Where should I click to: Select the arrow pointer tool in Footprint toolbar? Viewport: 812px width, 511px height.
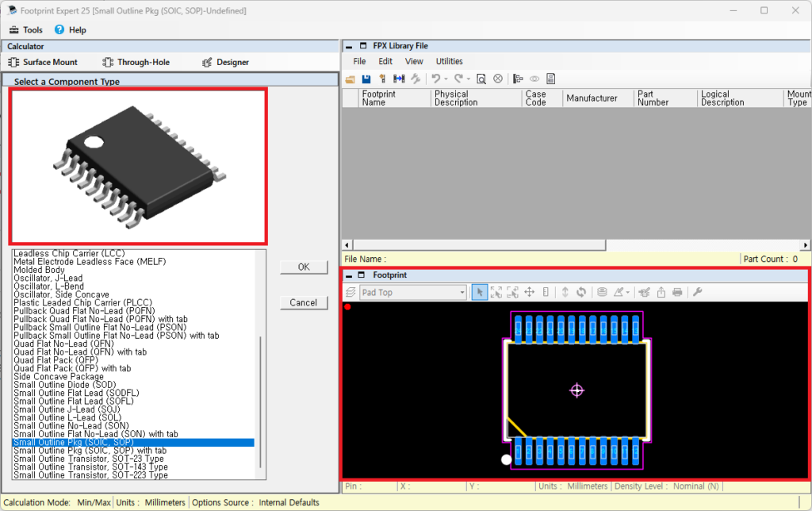point(479,293)
